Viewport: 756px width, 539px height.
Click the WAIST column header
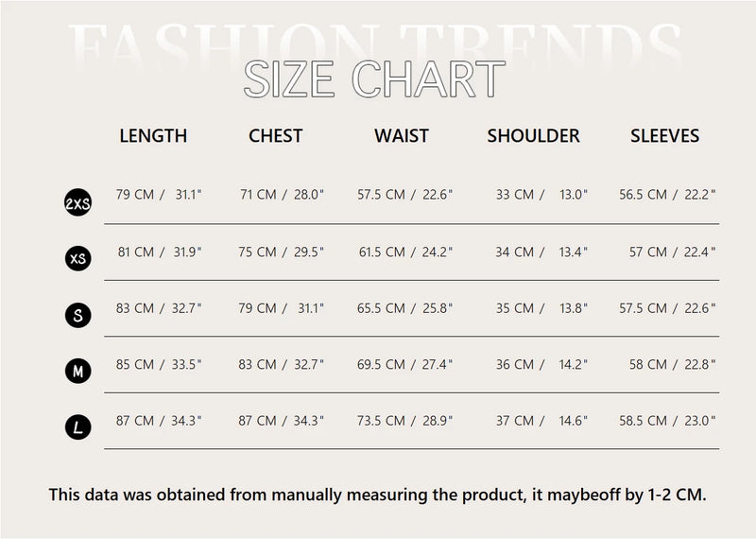(x=402, y=135)
